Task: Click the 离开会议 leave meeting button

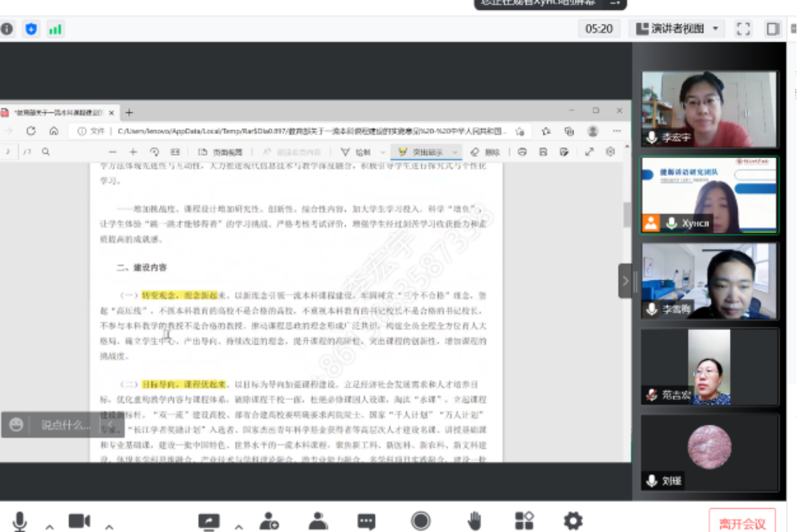Action: pyautogui.click(x=742, y=523)
